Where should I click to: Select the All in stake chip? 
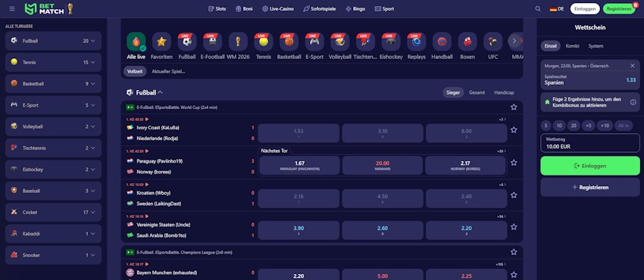coord(623,126)
